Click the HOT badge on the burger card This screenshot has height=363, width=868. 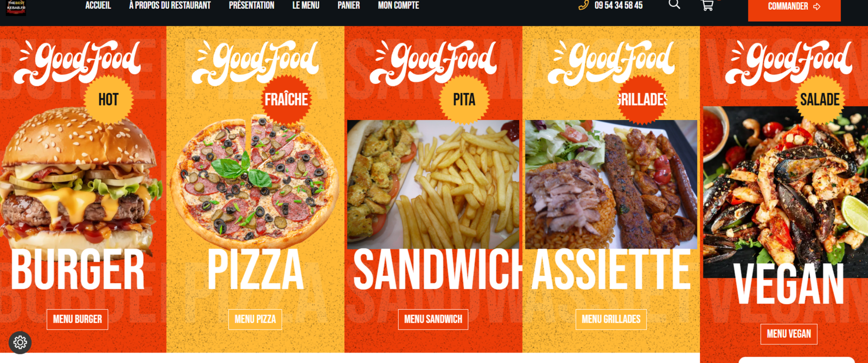(108, 100)
